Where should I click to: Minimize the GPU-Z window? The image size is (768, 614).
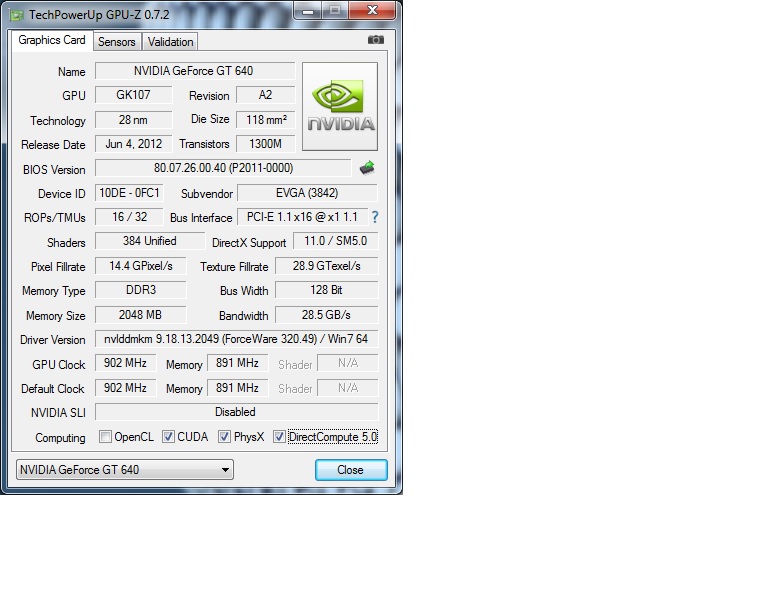pyautogui.click(x=308, y=11)
